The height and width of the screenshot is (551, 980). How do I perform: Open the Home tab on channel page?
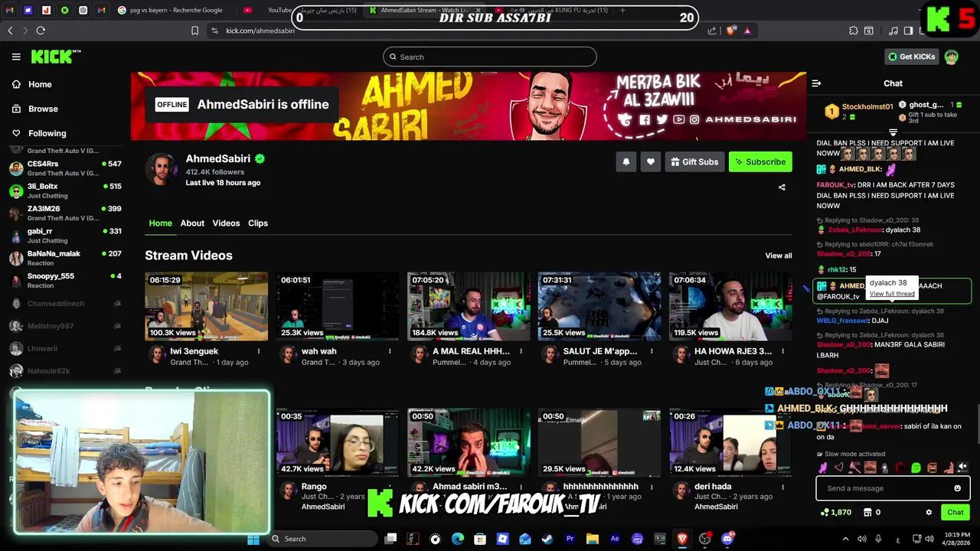[160, 223]
